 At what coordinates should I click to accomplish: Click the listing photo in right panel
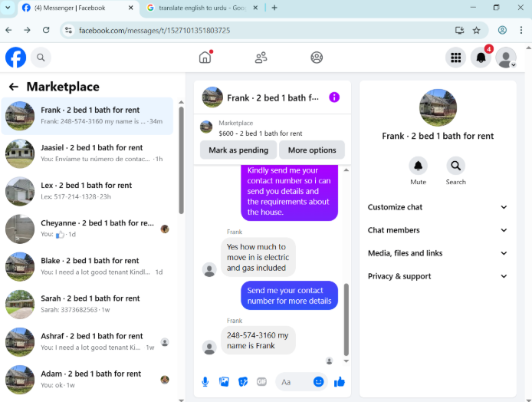coord(438,107)
